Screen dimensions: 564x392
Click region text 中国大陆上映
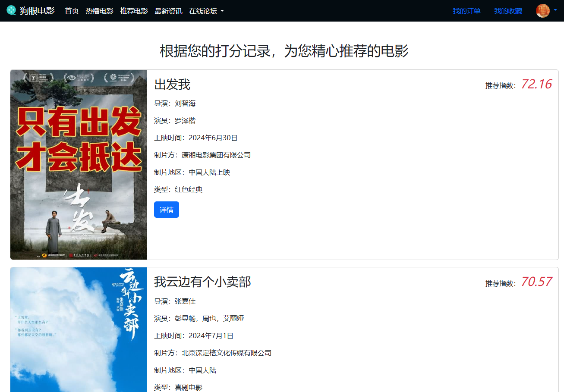(209, 172)
